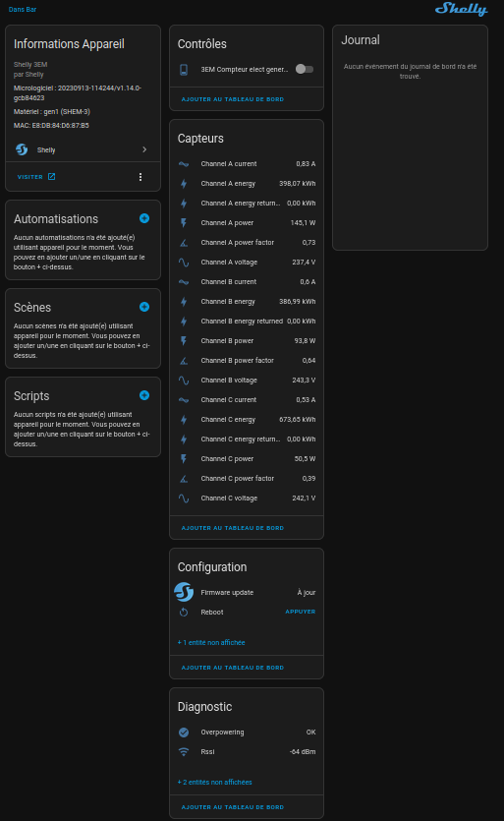Screen dimensions: 504x821
Task: Add a new scene with plus icon
Action: (x=144, y=307)
